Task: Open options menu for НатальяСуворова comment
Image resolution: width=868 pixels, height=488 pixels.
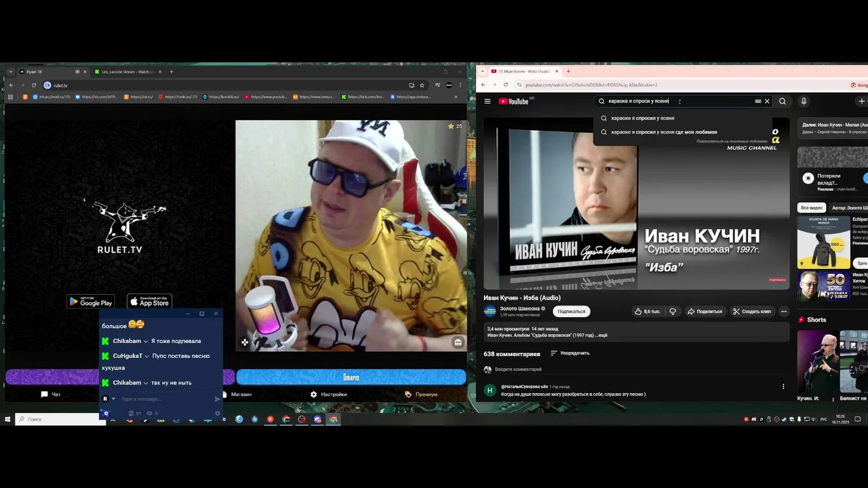Action: tap(783, 386)
